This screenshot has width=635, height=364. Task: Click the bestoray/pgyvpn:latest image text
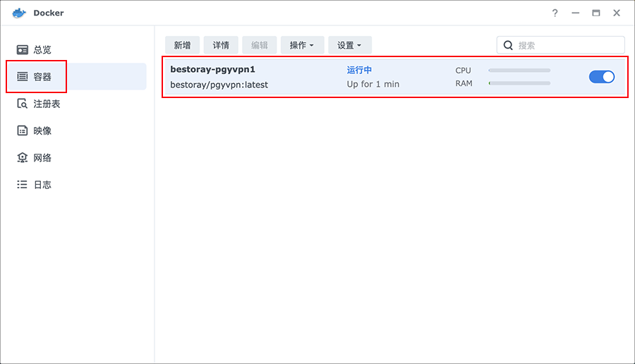pos(219,85)
